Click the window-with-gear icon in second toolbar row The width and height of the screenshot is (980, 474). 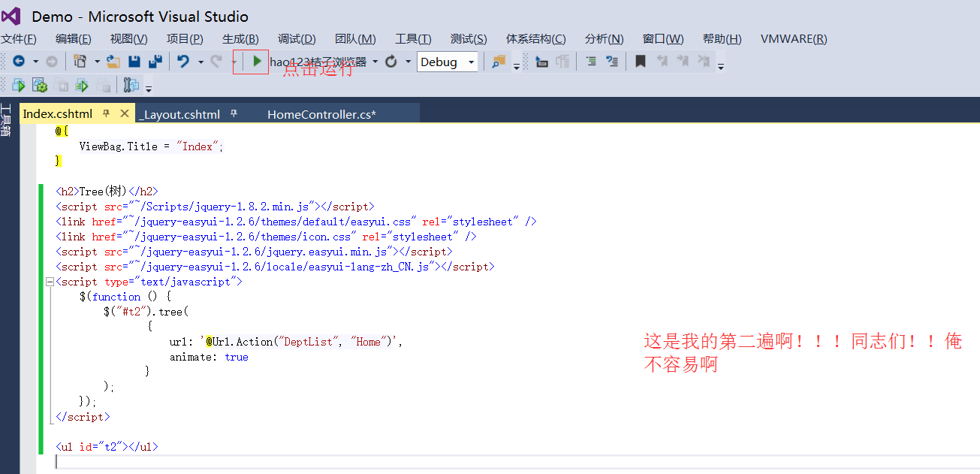[x=40, y=85]
